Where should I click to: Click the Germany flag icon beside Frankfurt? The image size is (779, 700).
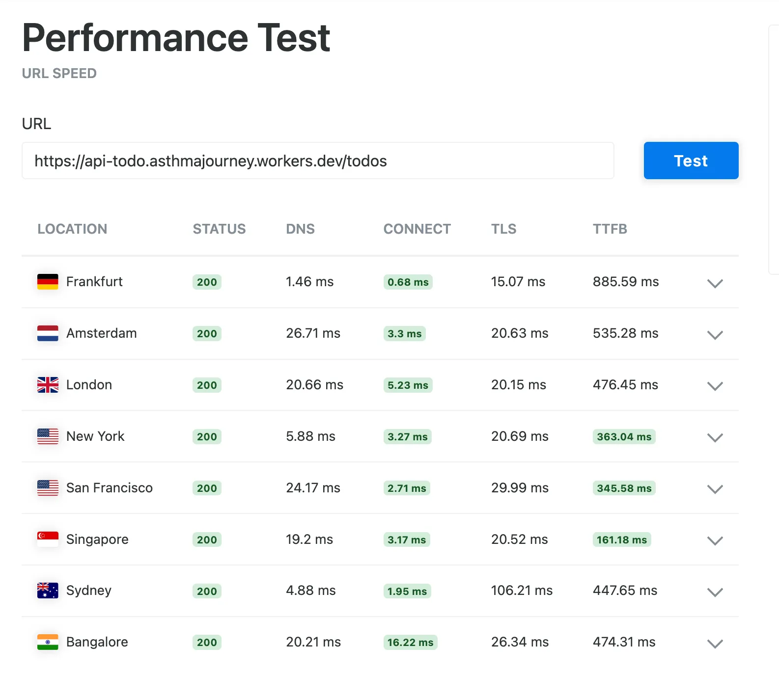pyautogui.click(x=48, y=282)
